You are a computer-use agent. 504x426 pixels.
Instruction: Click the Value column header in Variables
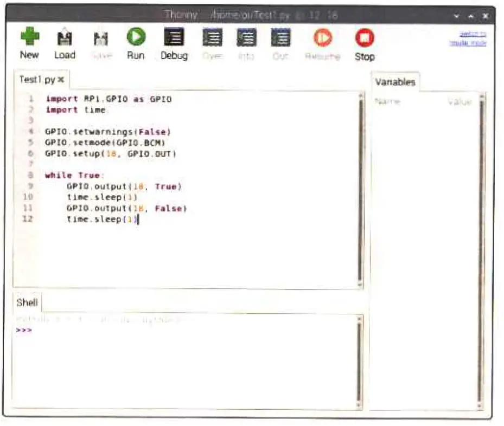[x=460, y=102]
